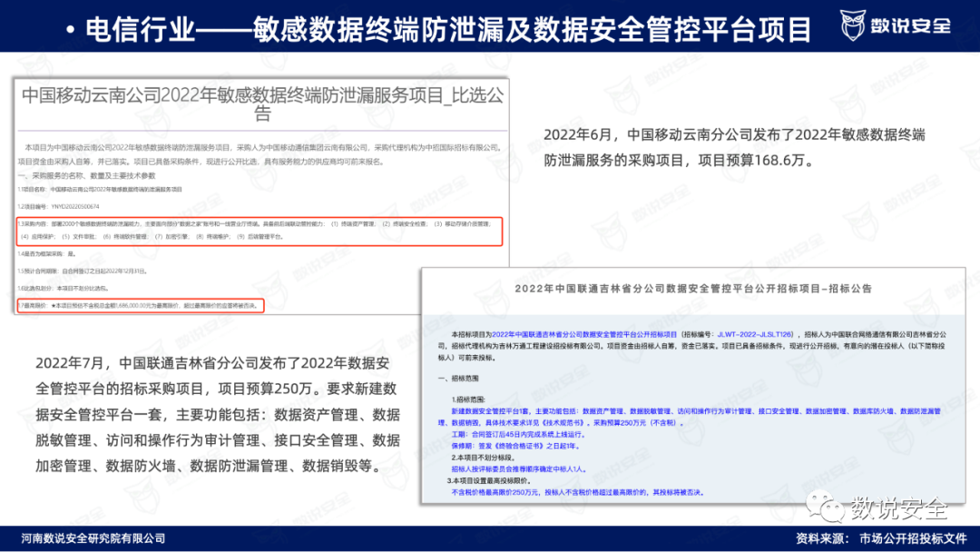Viewport: 980px width, 552px height.
Task: Click the line 不含税价格最高限价250万元
Action: (578, 493)
